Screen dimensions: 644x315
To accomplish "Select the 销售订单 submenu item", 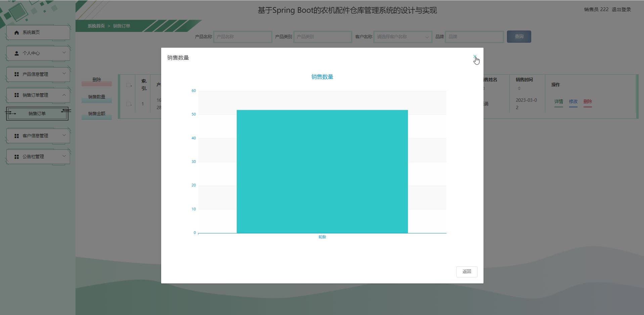I will point(37,114).
